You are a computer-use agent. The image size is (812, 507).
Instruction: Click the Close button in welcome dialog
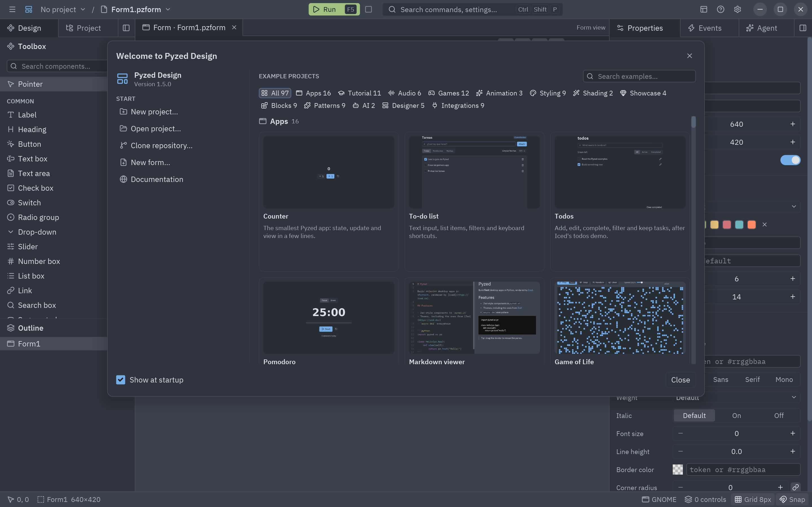[680, 380]
